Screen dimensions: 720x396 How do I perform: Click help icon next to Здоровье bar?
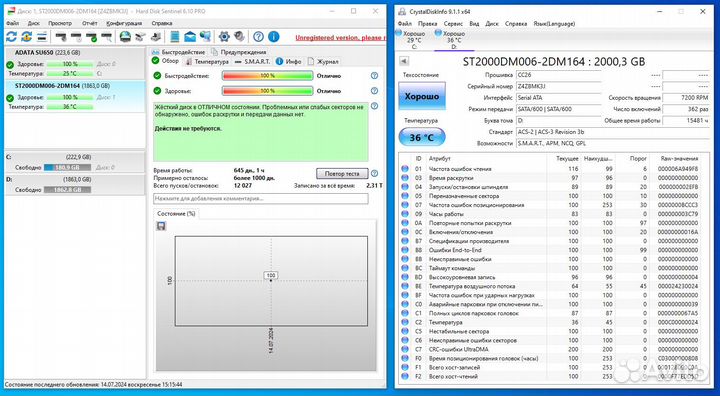(374, 91)
